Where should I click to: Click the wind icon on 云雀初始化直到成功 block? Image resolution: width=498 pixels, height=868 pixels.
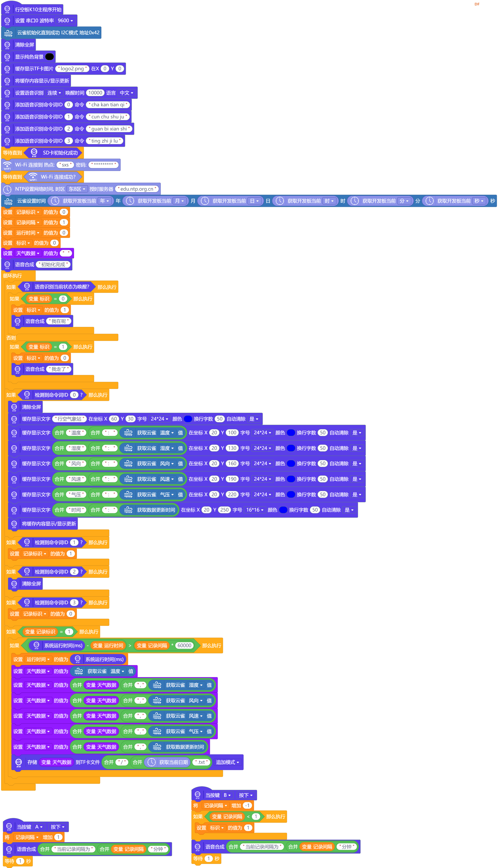8,33
